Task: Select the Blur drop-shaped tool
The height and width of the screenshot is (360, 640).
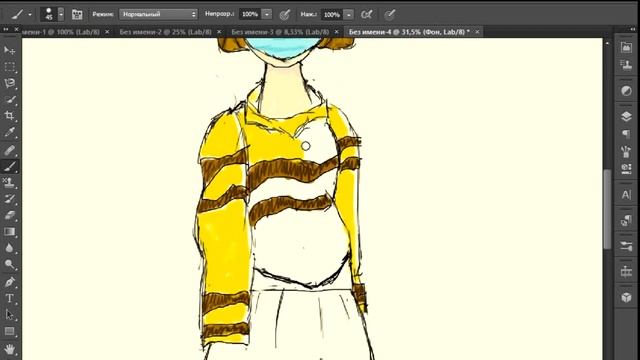Action: [9, 248]
